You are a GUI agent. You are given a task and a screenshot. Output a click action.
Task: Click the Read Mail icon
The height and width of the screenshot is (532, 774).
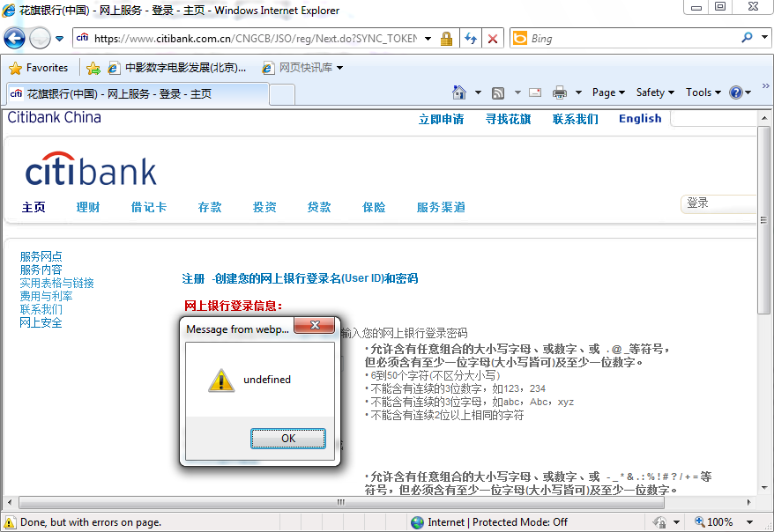[535, 92]
